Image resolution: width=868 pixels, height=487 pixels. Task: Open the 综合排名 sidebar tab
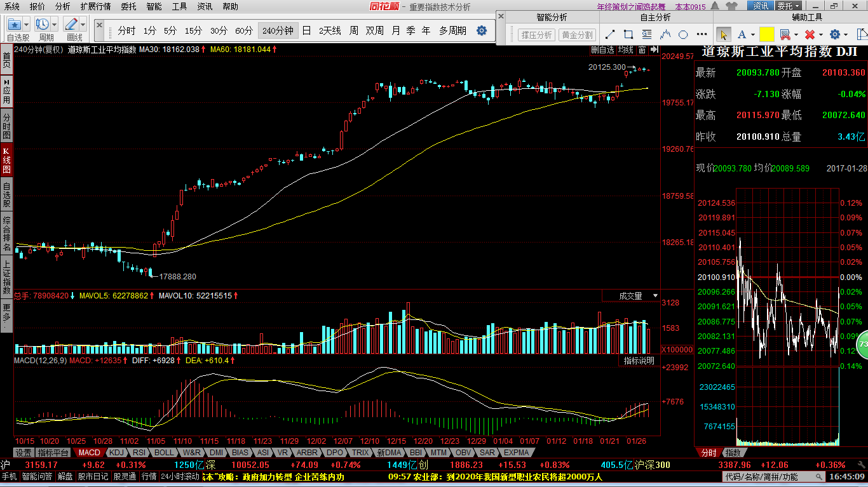pyautogui.click(x=6, y=233)
